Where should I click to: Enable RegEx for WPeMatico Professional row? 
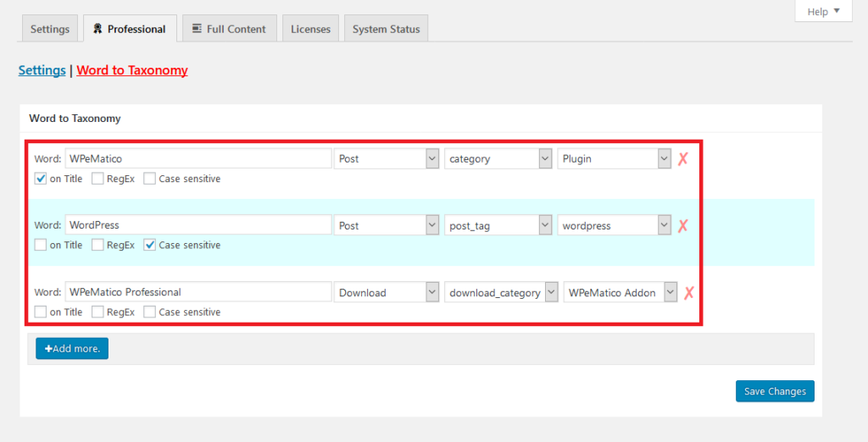tap(97, 312)
